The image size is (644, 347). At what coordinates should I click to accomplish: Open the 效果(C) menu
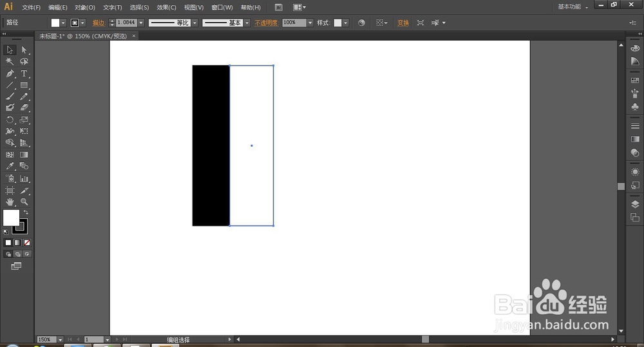coord(166,7)
